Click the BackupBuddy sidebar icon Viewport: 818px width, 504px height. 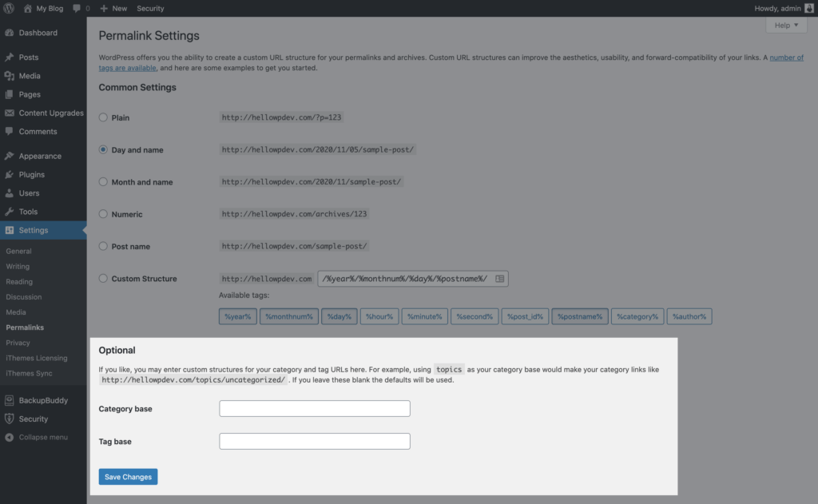(10, 400)
